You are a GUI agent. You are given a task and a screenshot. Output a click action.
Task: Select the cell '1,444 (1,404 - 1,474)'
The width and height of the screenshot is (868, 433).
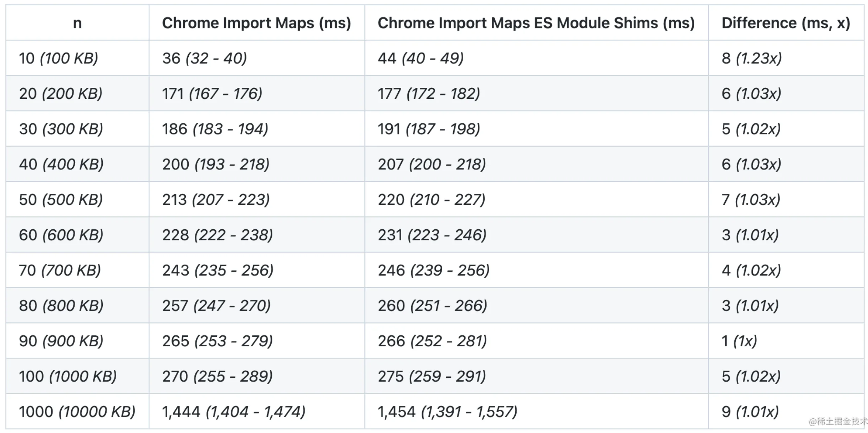(257, 411)
